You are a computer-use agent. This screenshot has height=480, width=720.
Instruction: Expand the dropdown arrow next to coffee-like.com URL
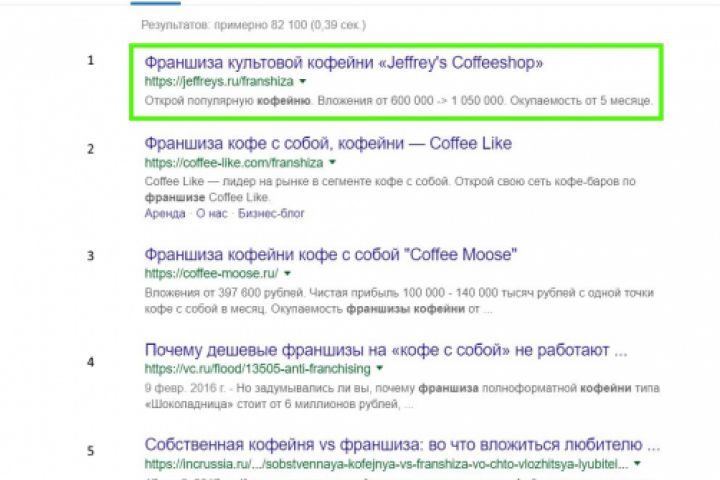point(332,162)
